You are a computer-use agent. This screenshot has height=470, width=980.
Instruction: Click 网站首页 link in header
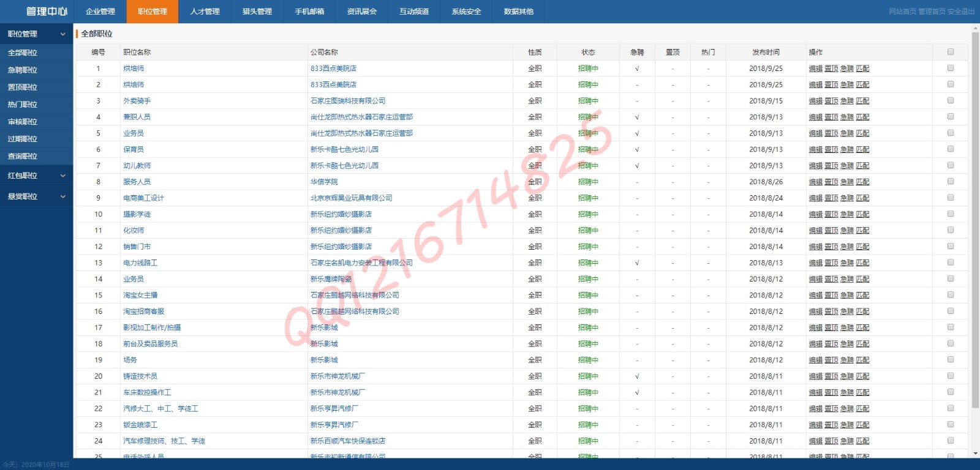(902, 12)
